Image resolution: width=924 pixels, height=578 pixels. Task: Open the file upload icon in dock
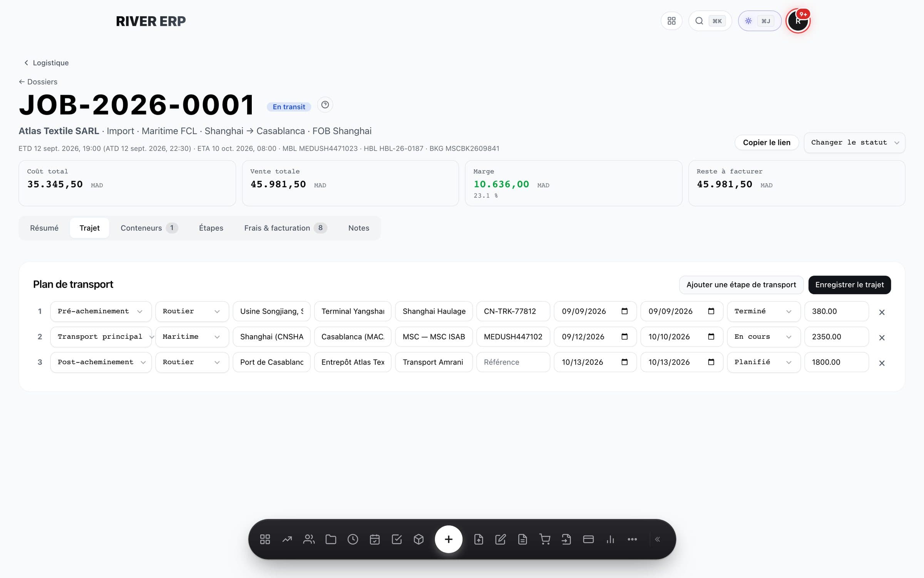point(479,539)
